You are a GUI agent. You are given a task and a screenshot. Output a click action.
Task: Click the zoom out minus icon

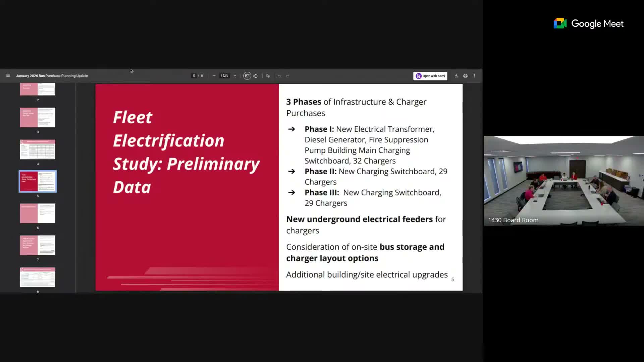(x=214, y=76)
